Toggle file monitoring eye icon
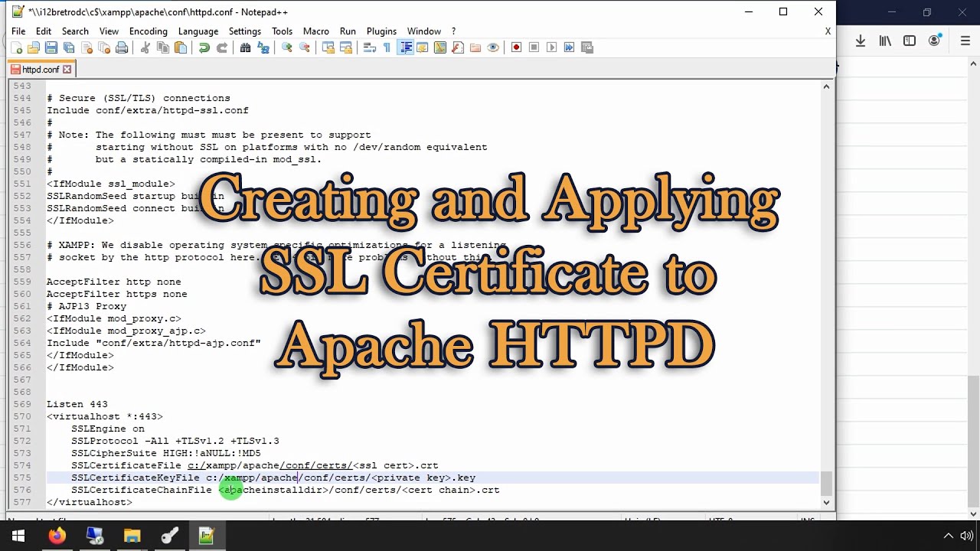The image size is (980, 551). point(493,47)
